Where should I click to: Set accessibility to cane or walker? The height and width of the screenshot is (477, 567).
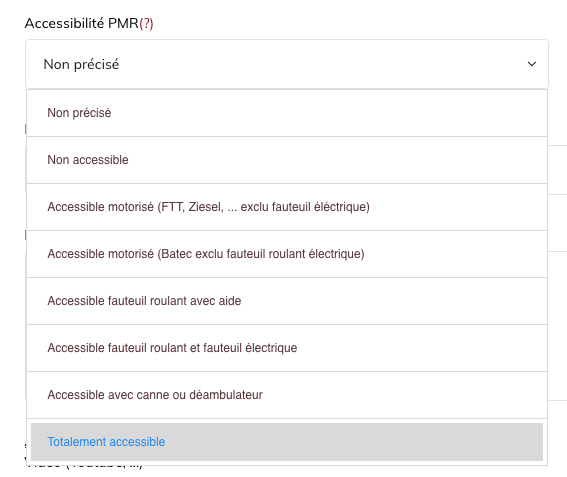coord(287,395)
